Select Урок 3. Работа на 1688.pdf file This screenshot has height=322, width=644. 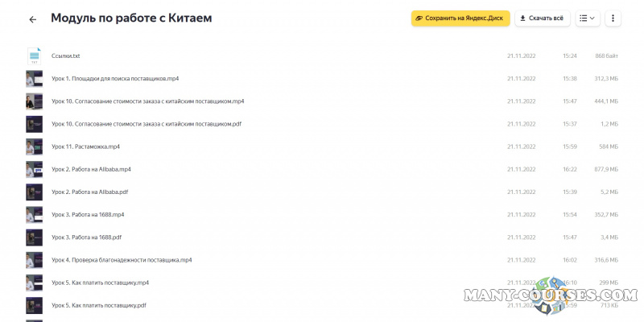click(x=86, y=237)
